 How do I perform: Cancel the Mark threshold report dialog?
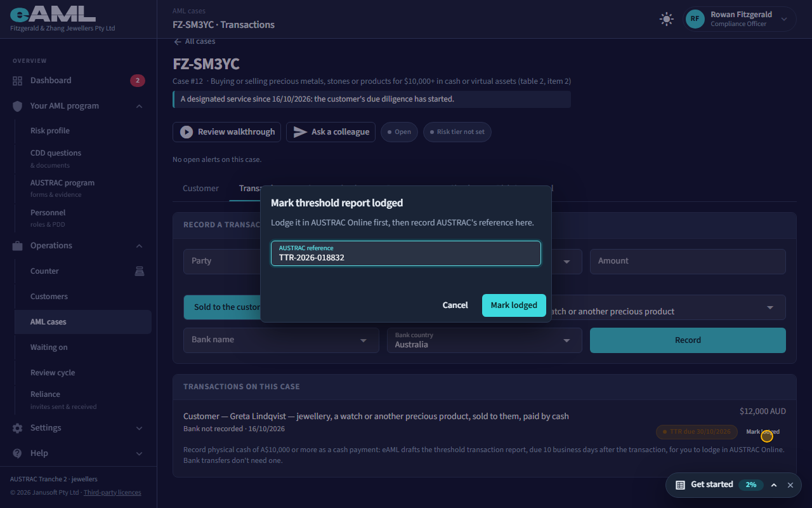(455, 305)
